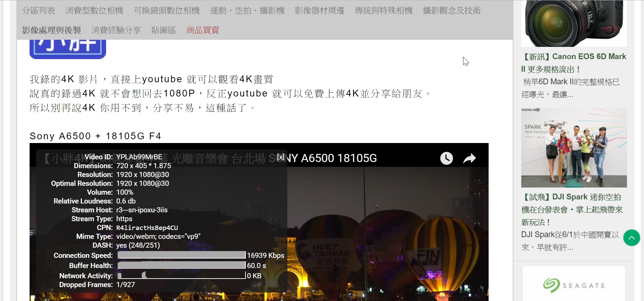Open the DJI Spark launch event thumbnail
Screen dimensions: 644x301
coord(574,148)
